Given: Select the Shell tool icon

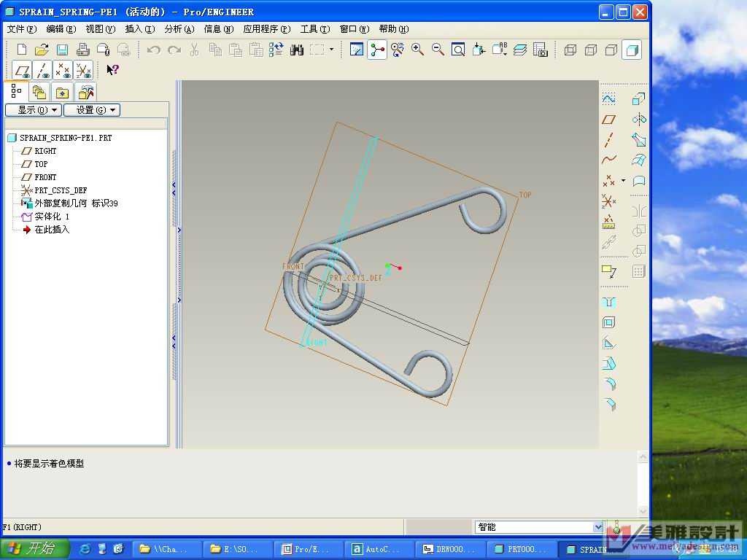Looking at the screenshot, I should click(609, 322).
